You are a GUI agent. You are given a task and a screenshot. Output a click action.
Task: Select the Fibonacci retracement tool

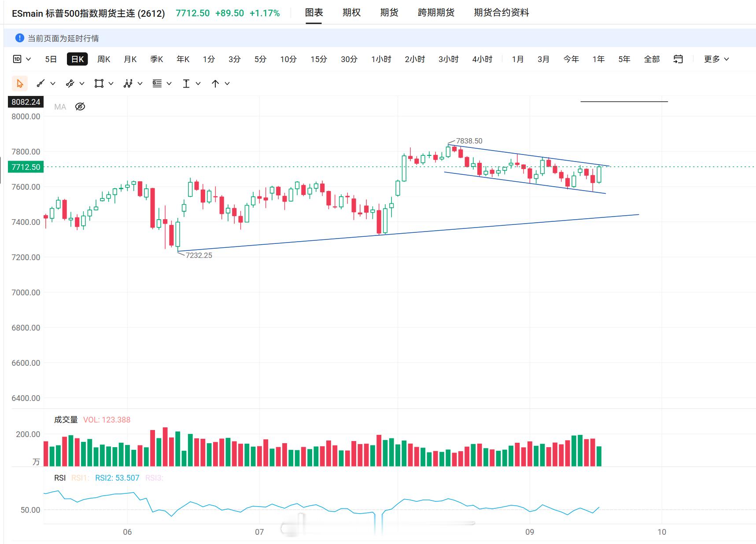[157, 84]
